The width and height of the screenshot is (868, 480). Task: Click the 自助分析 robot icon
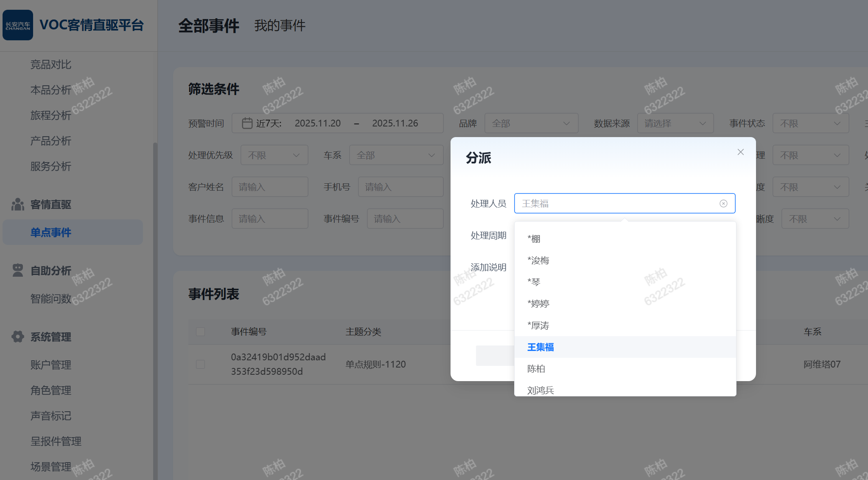(17, 270)
